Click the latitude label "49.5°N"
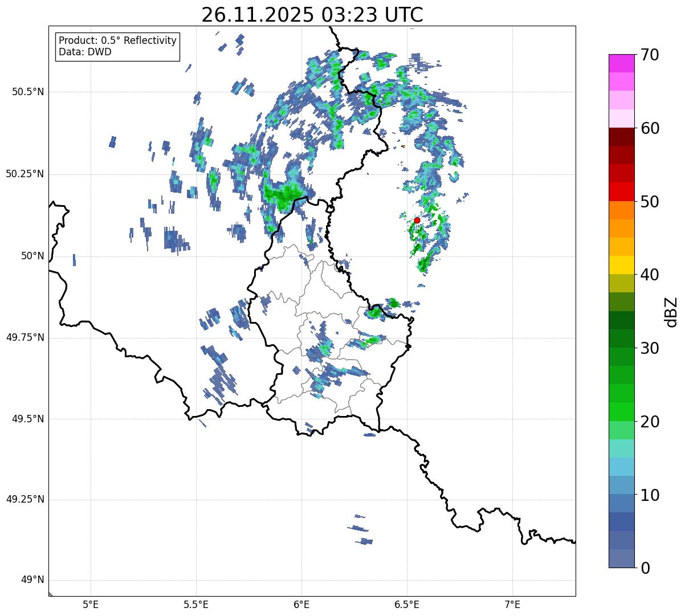685x616 pixels. click(28, 419)
